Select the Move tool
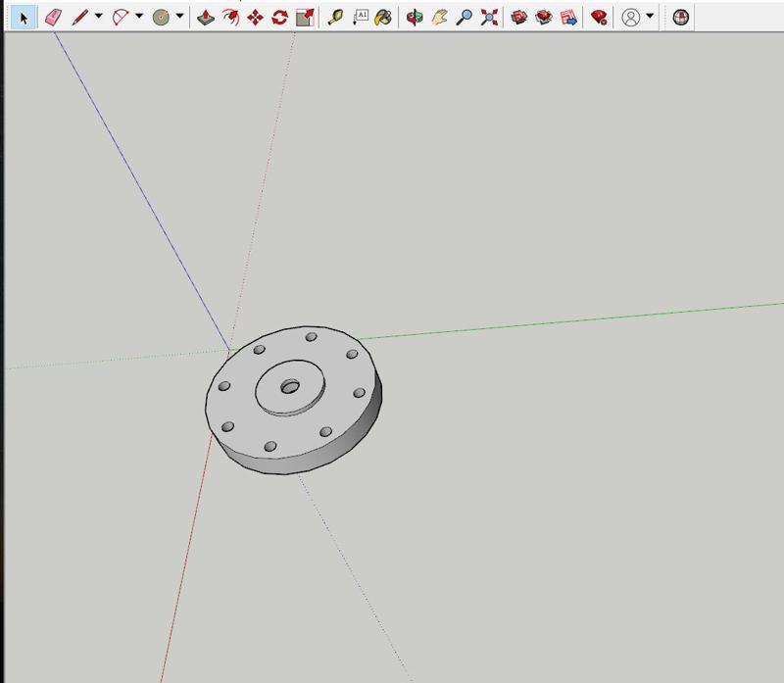Viewport: 784px width, 683px height. (x=255, y=18)
